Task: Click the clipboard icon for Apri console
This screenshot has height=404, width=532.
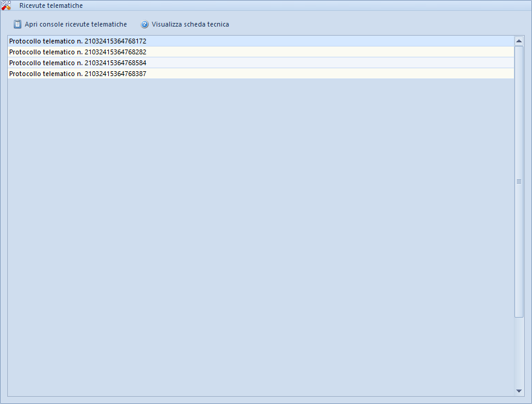Action: click(x=18, y=25)
